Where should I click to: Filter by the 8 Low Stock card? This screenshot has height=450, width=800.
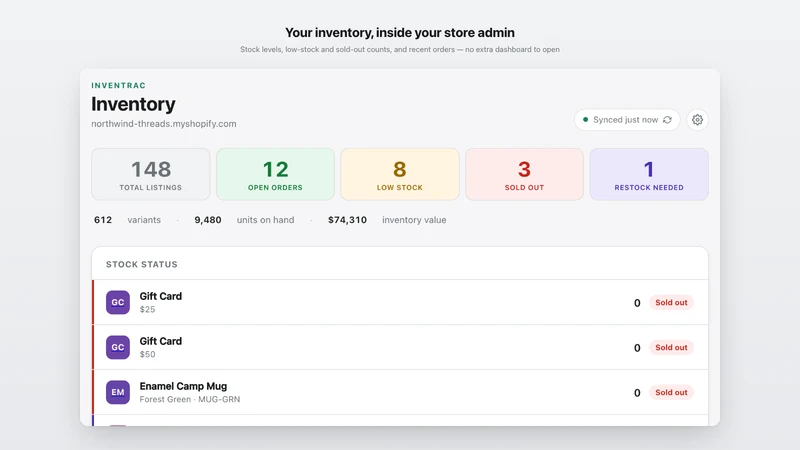pos(399,174)
